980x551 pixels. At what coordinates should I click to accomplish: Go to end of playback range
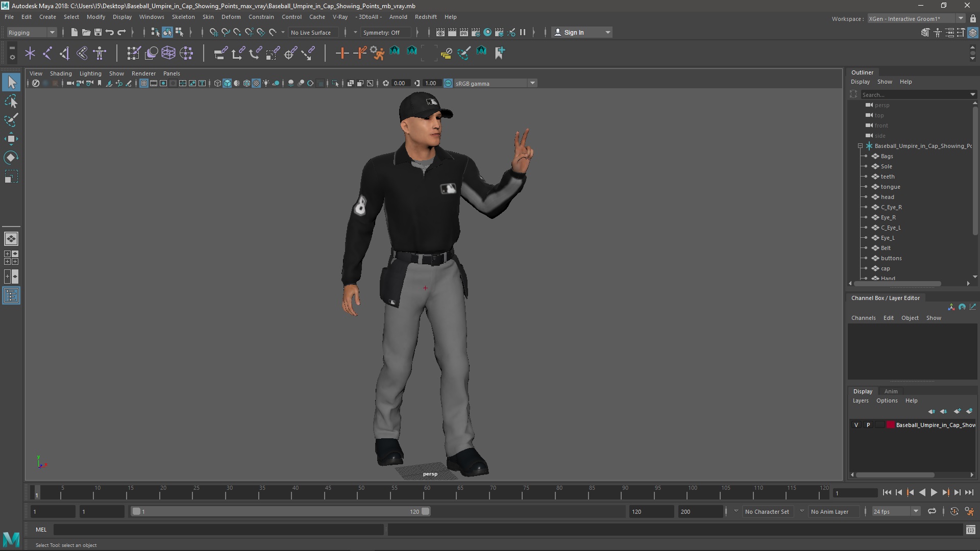(969, 492)
